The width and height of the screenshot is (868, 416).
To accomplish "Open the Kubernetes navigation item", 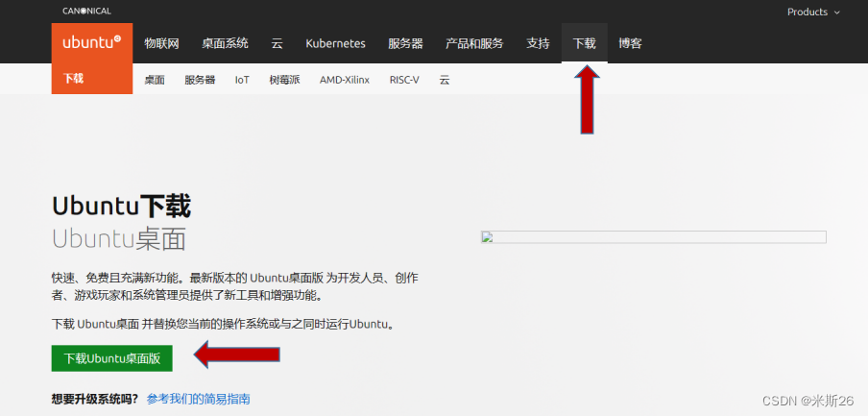I will [x=335, y=43].
